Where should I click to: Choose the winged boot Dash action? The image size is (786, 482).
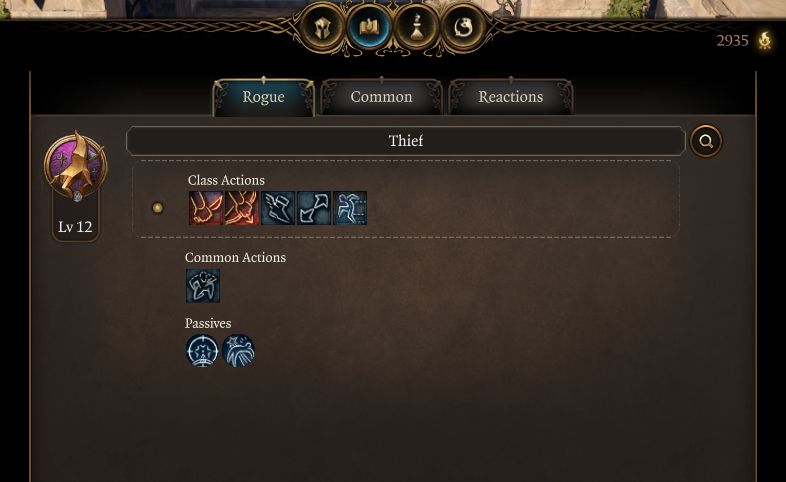(278, 208)
